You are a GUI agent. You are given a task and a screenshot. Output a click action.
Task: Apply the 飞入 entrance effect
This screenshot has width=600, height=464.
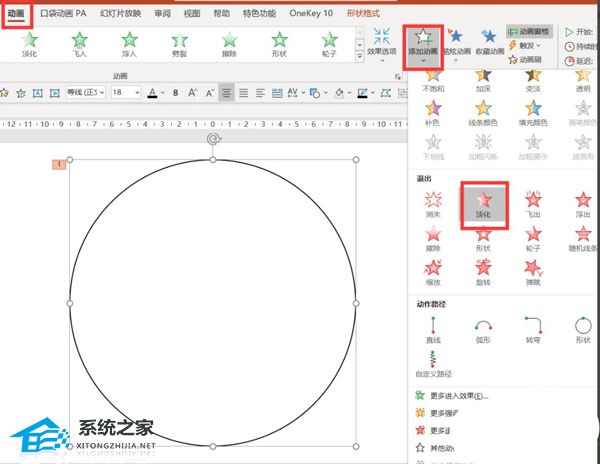click(79, 45)
